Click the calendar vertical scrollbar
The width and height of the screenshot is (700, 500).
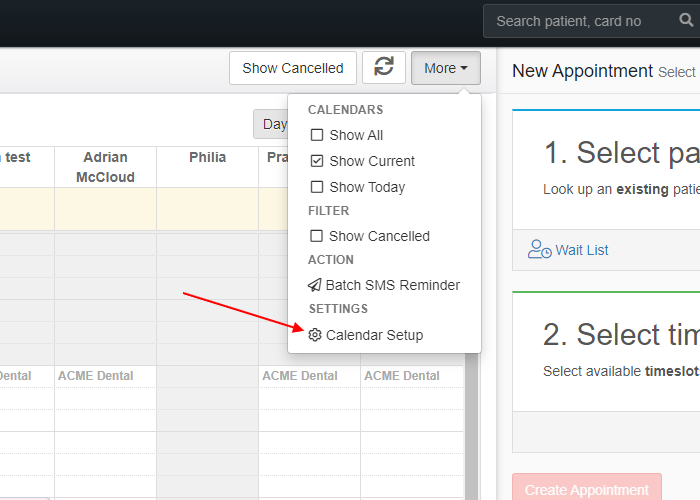pos(472,420)
